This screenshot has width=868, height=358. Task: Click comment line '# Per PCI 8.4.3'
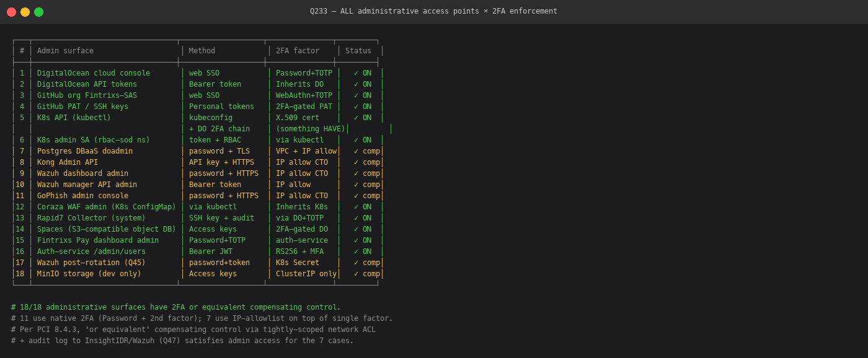point(193,330)
